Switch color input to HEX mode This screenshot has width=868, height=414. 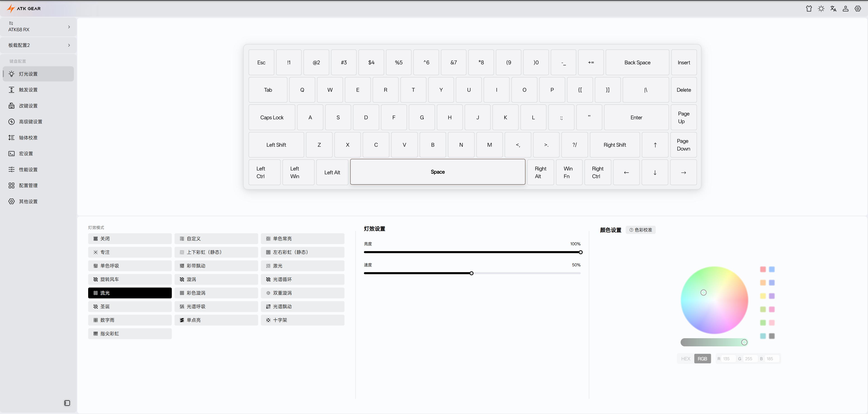(x=685, y=359)
